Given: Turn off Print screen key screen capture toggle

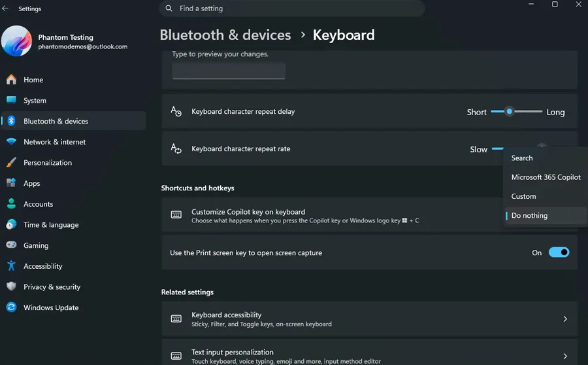Looking at the screenshot, I should point(559,252).
